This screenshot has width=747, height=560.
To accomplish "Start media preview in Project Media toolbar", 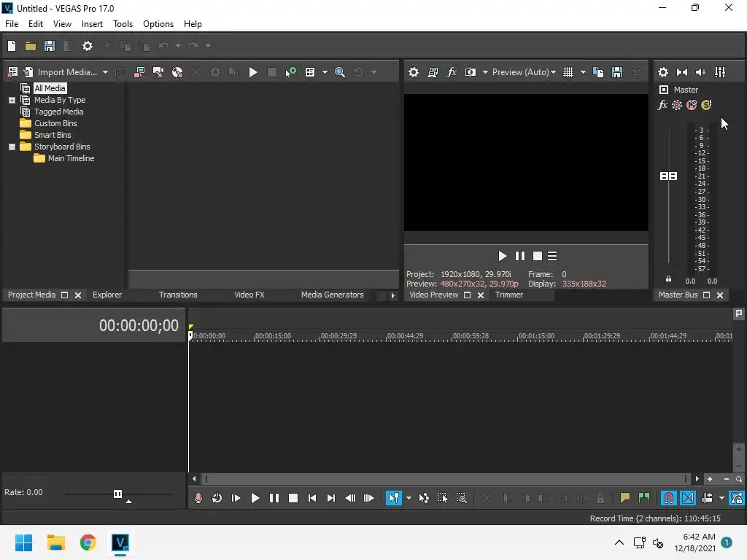I will point(253,72).
